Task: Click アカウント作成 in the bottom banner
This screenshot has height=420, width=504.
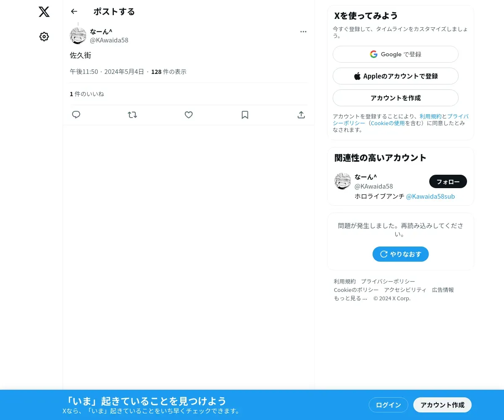Action: 443,405
